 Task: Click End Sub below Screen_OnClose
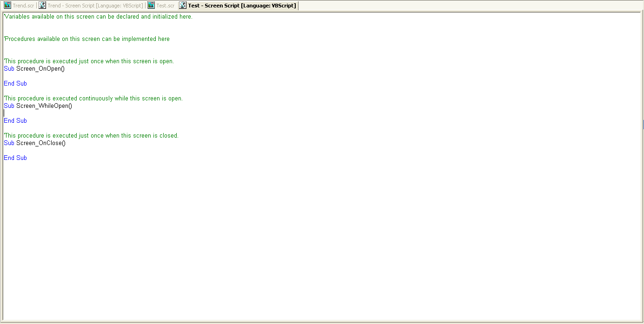[15, 158]
